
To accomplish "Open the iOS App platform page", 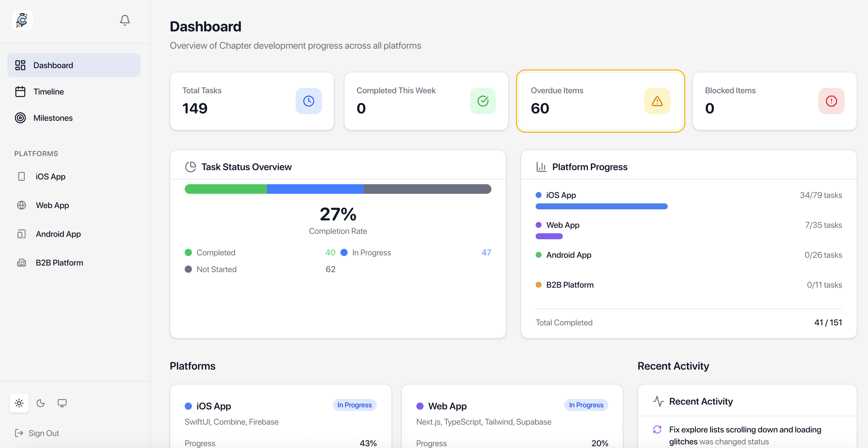I will pos(51,176).
